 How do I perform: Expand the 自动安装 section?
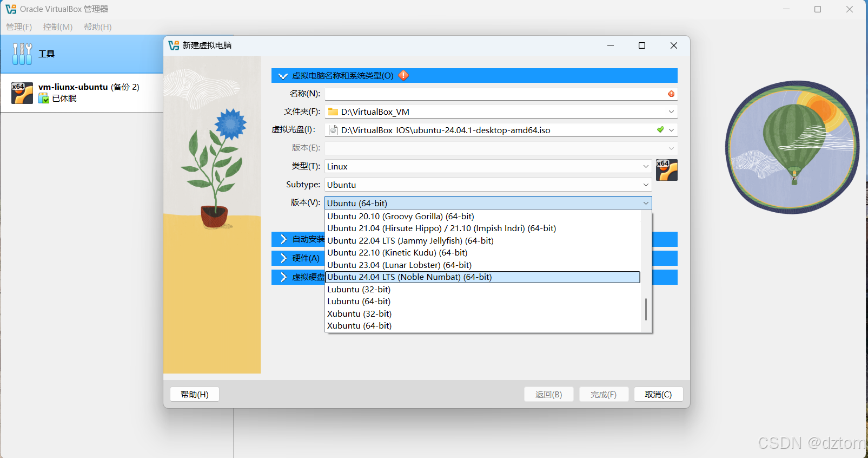pyautogui.click(x=283, y=239)
